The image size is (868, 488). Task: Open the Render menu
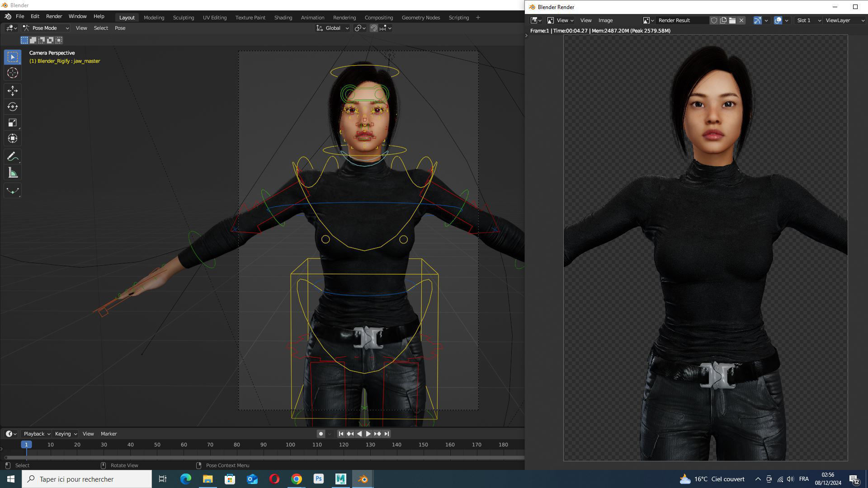[x=54, y=16]
